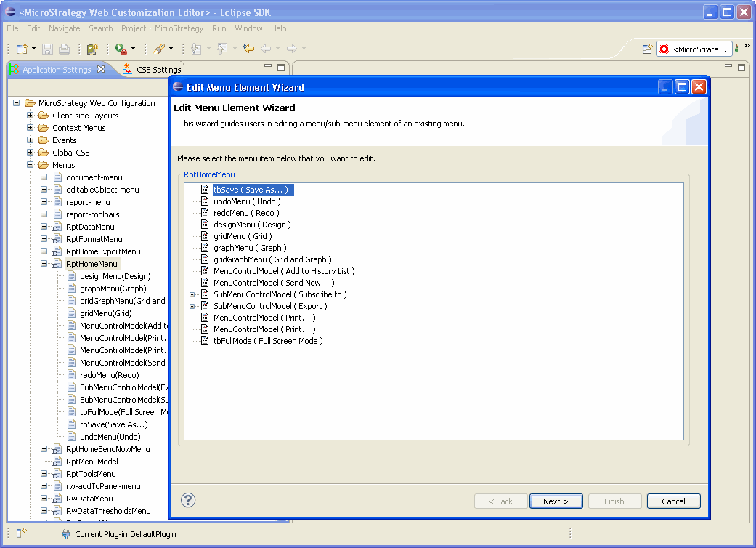Click the Open Perspective icon

click(x=648, y=49)
